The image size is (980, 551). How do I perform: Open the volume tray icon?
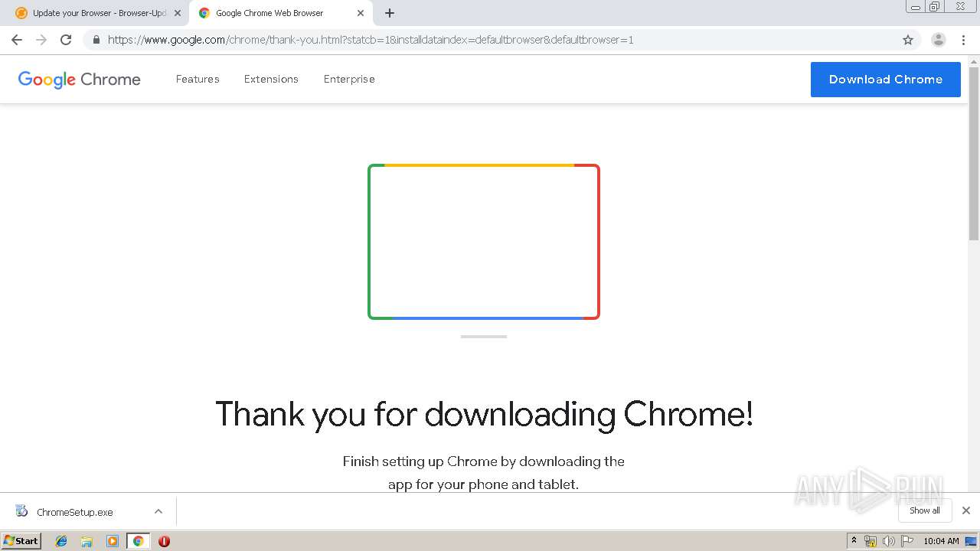(x=888, y=541)
